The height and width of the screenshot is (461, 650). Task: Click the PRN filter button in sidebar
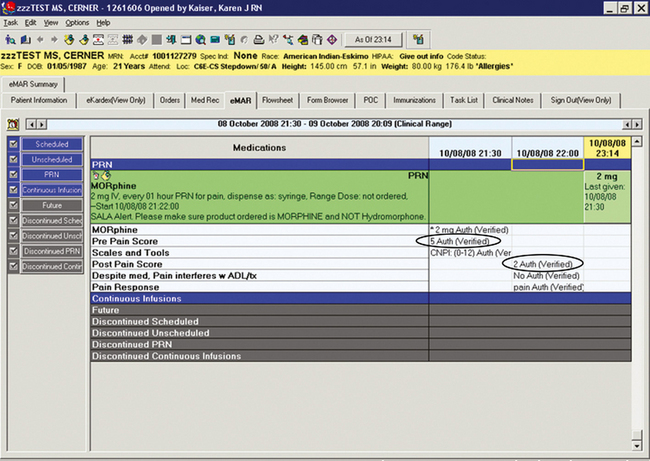tap(52, 175)
